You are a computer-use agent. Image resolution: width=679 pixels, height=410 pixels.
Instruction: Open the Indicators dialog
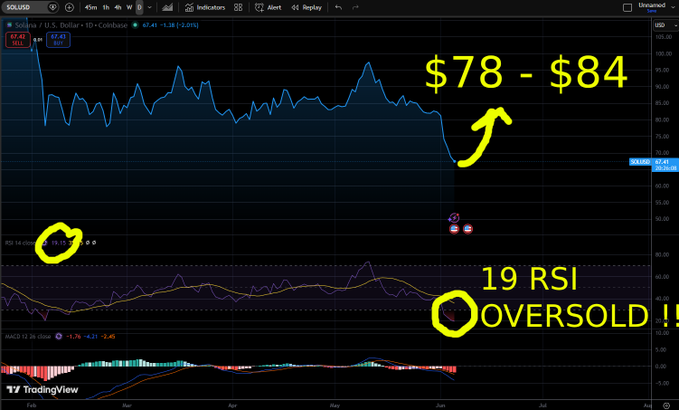pos(205,7)
